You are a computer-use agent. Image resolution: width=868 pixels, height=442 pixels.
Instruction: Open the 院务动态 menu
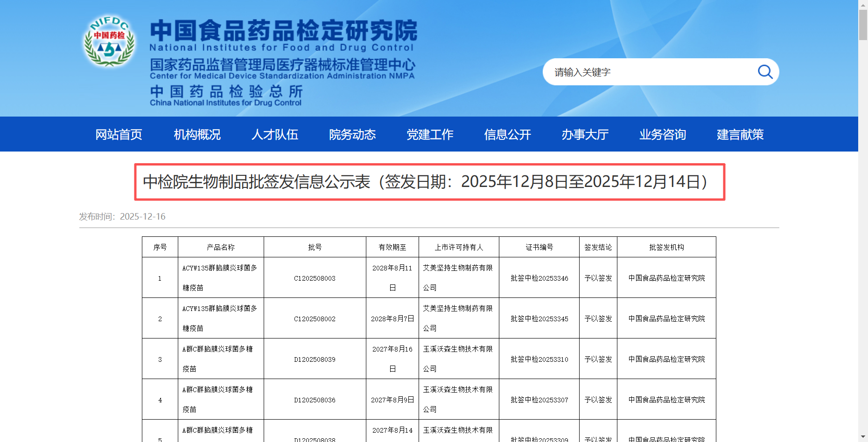(x=352, y=134)
